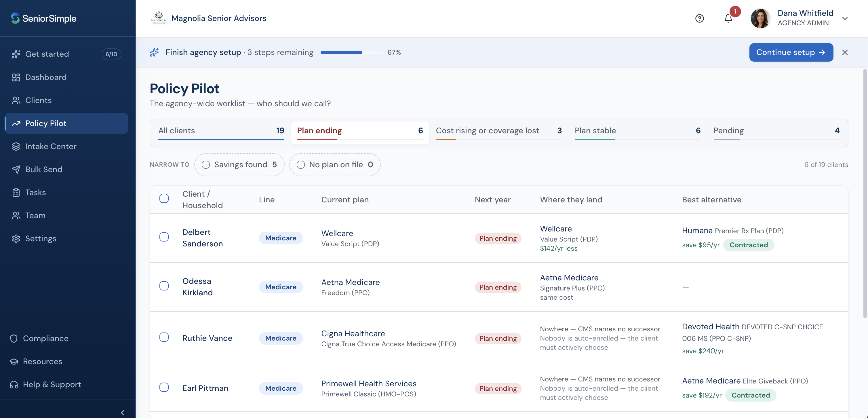The width and height of the screenshot is (868, 418).
Task: Click the Tasks clipboard icon
Action: click(16, 193)
